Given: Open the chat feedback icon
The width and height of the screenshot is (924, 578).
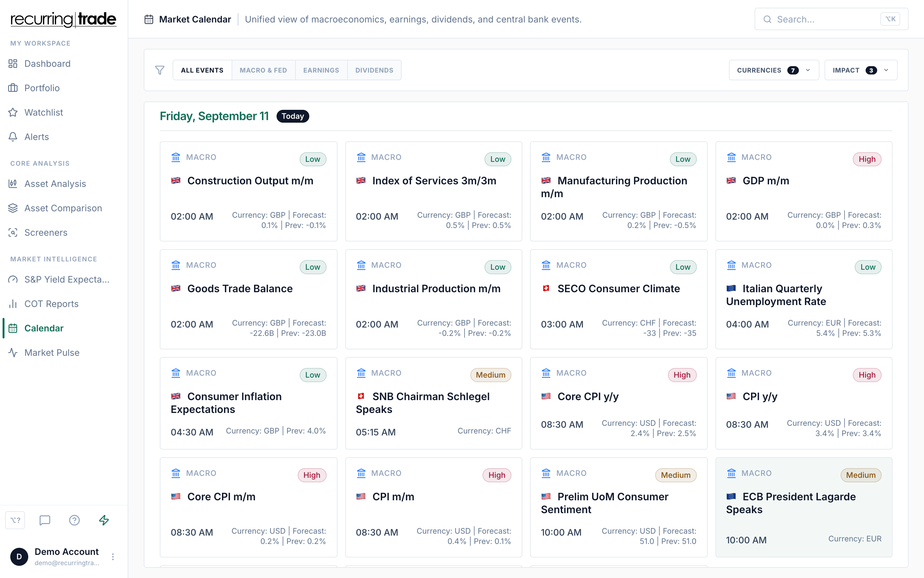Looking at the screenshot, I should tap(45, 520).
